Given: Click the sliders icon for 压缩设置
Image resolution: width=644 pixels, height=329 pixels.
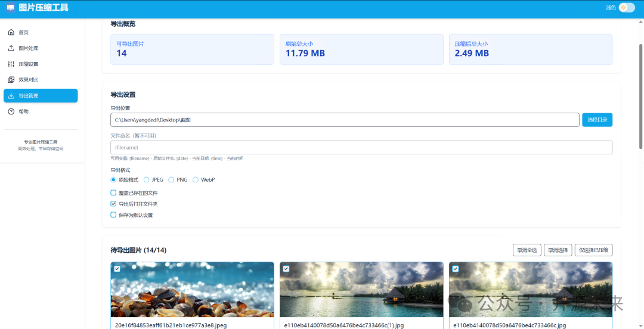Looking at the screenshot, I should click(11, 64).
